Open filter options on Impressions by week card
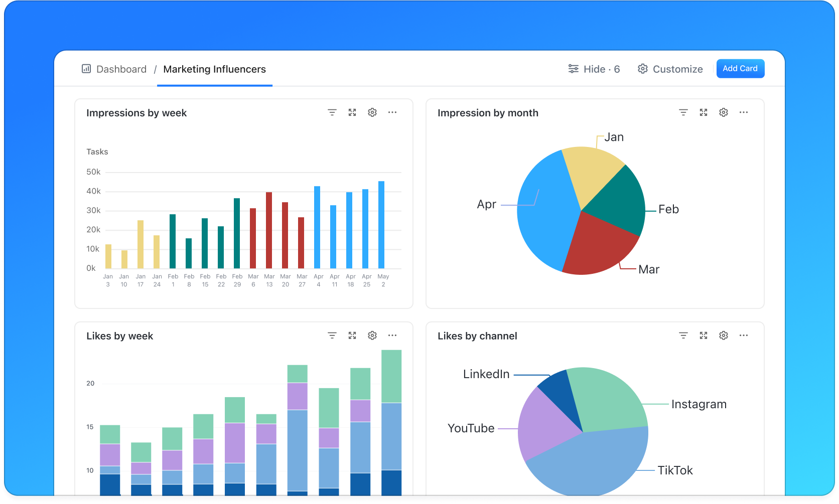Viewport: 839px width, 504px height. point(332,112)
